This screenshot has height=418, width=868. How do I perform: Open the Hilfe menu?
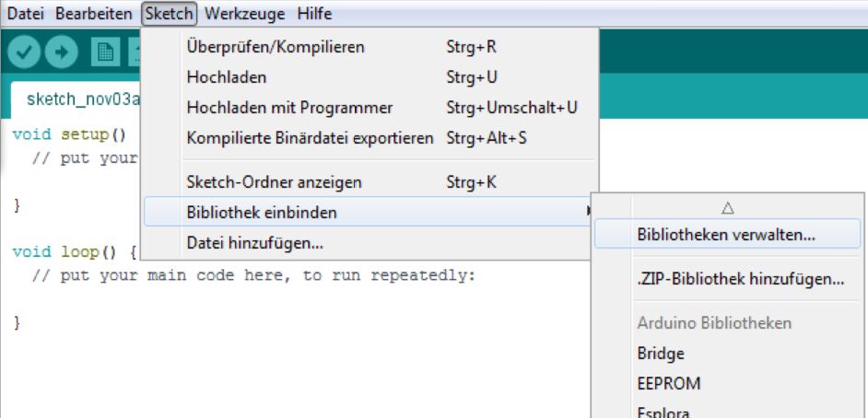click(x=314, y=14)
